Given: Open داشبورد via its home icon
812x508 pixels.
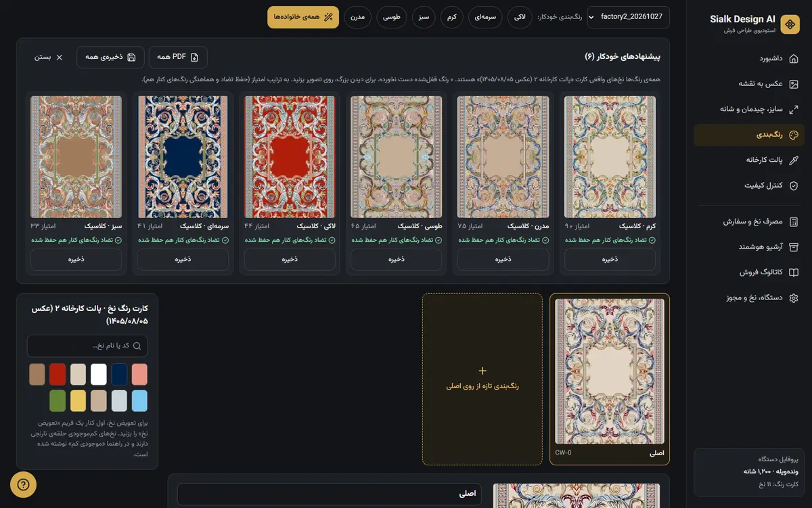Looking at the screenshot, I should (x=794, y=58).
